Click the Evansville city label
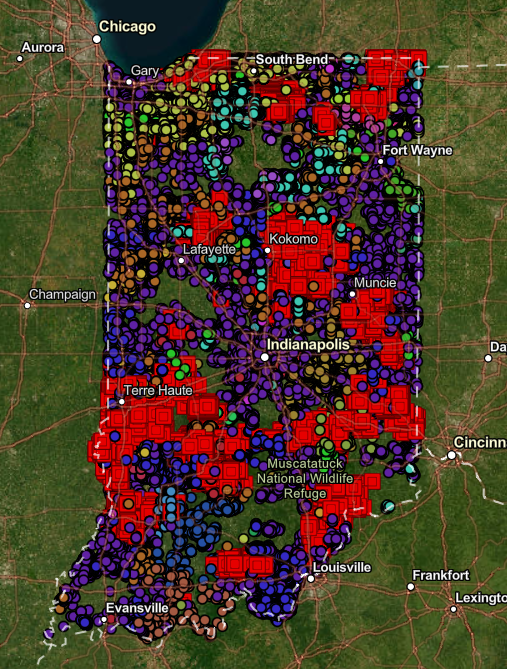This screenshot has height=669, width=507. [x=137, y=608]
